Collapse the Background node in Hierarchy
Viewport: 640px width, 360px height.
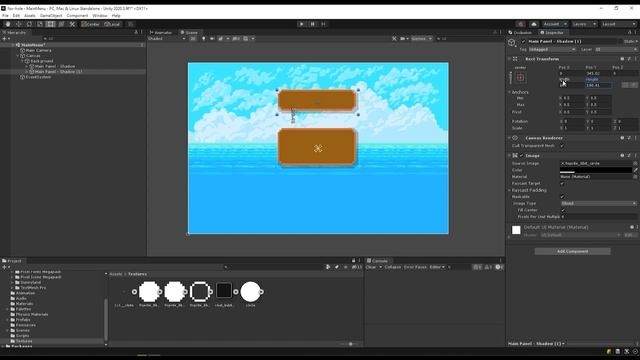click(22, 61)
